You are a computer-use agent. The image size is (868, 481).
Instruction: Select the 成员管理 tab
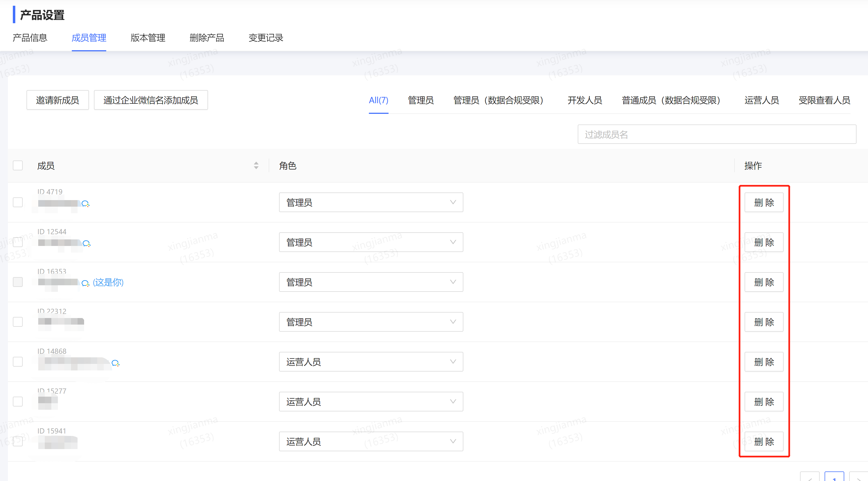tap(89, 38)
